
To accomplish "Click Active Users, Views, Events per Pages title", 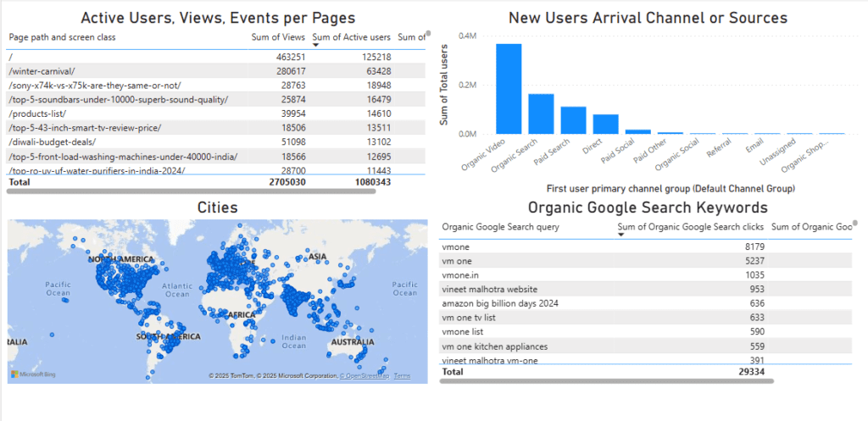I will click(x=218, y=18).
